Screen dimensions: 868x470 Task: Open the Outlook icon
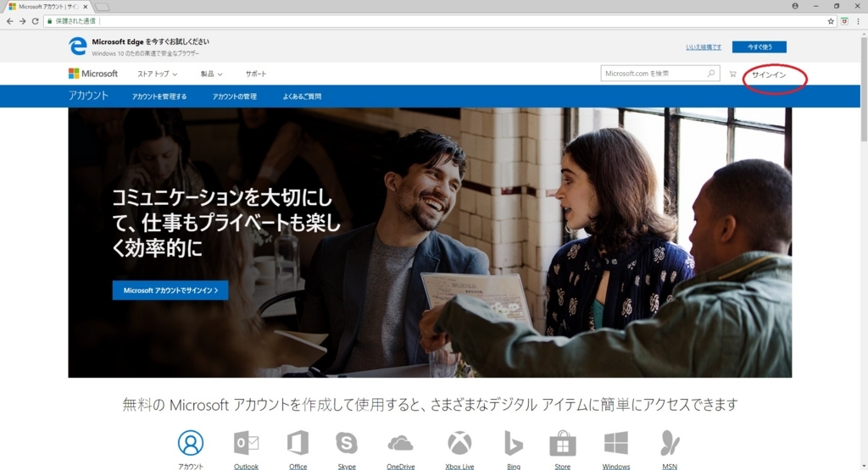pyautogui.click(x=247, y=443)
